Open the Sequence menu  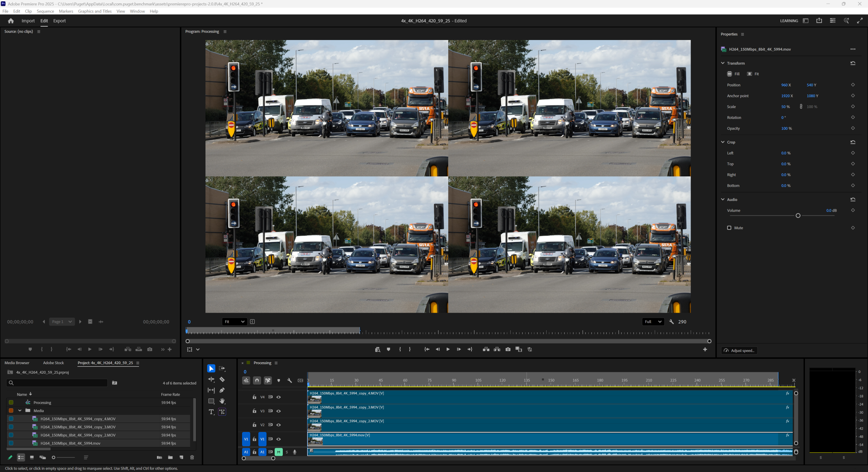click(45, 11)
